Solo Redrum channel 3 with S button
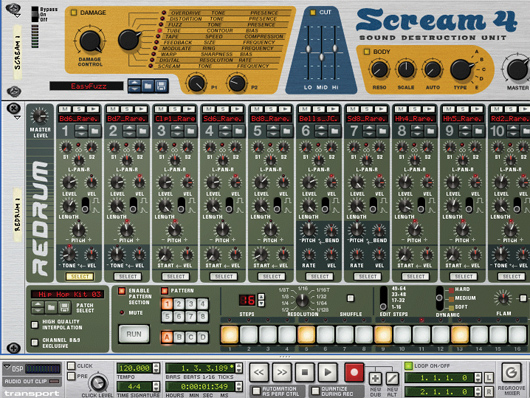 point(175,109)
